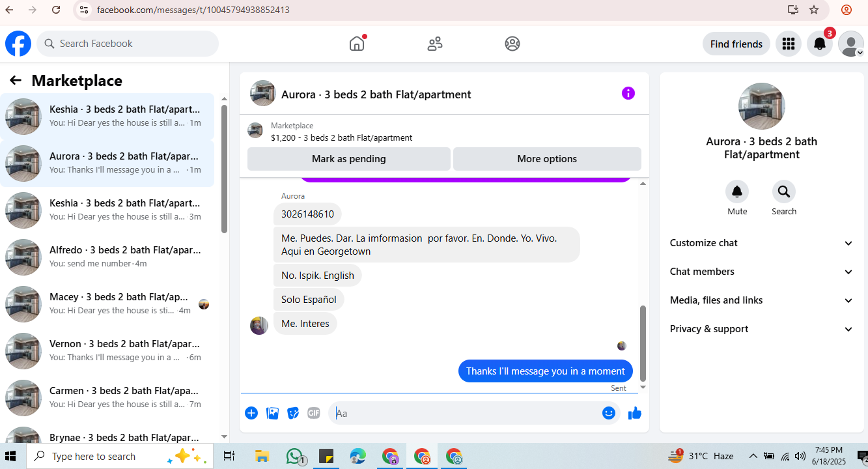Go back in browser history
This screenshot has width=868, height=469.
[x=9, y=10]
